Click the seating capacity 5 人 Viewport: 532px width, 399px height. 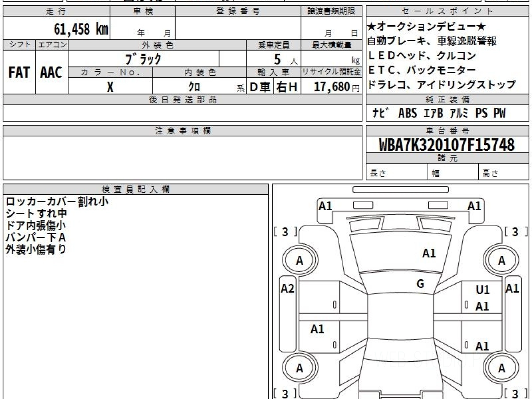pyautogui.click(x=285, y=59)
